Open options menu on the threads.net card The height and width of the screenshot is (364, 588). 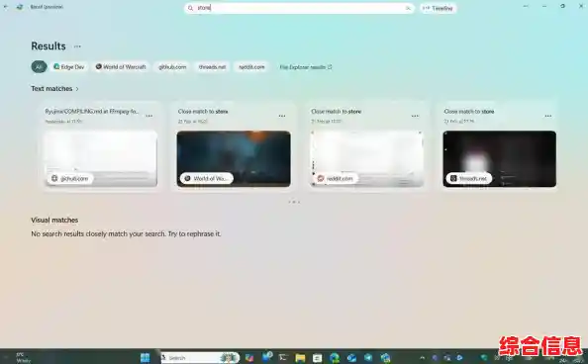pyautogui.click(x=547, y=116)
